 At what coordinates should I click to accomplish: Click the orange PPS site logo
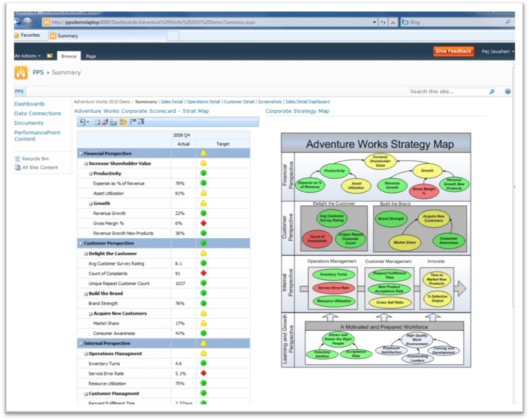pos(21,73)
